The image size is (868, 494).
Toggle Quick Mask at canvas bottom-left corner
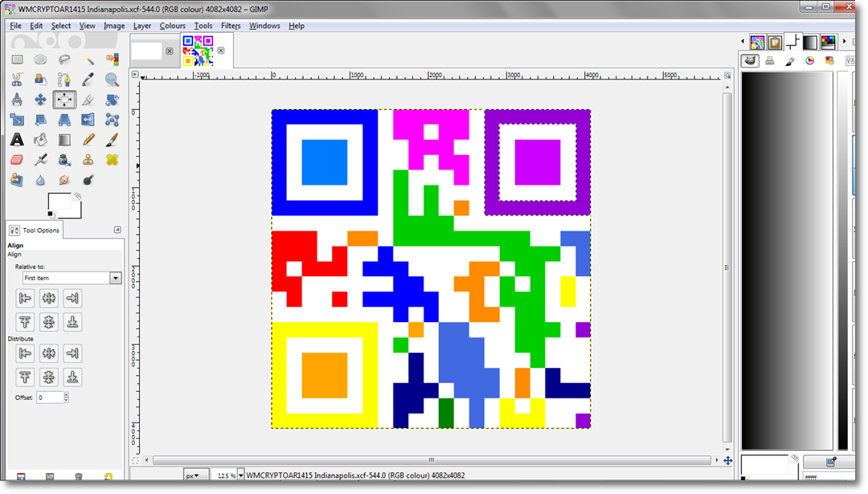(x=135, y=460)
